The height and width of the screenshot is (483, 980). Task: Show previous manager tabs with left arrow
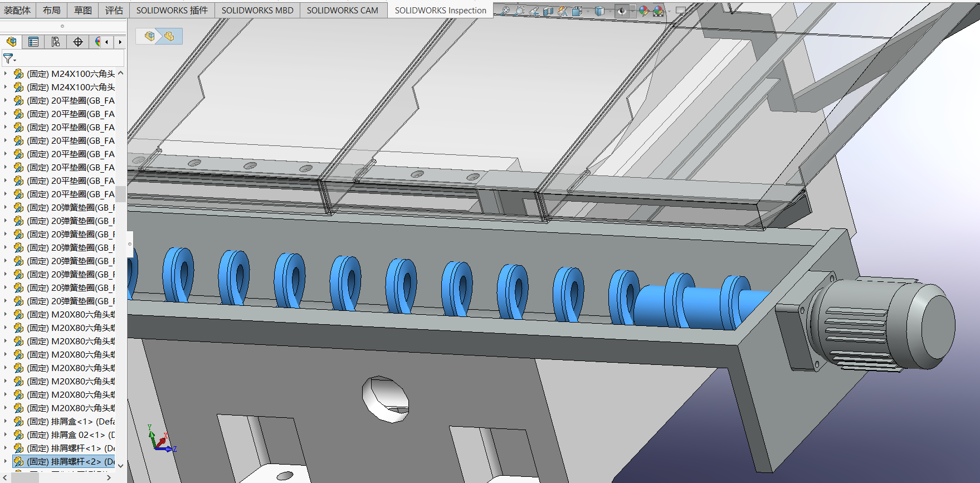pyautogui.click(x=106, y=42)
